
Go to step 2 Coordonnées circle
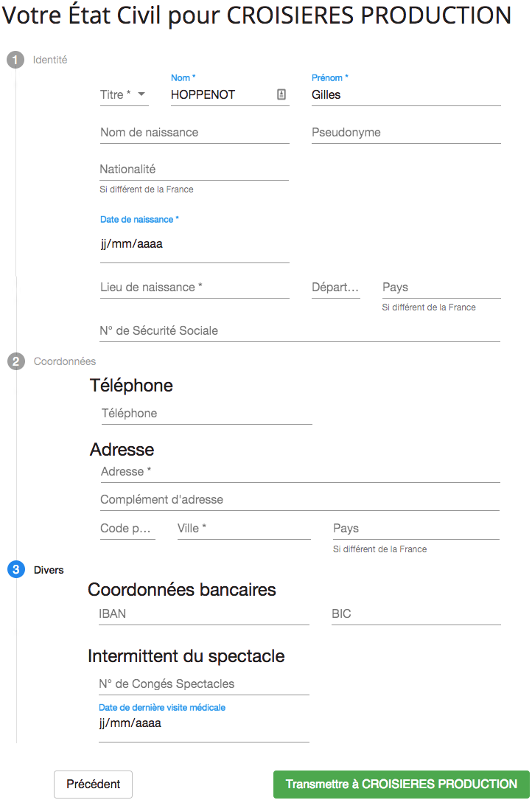(x=15, y=361)
